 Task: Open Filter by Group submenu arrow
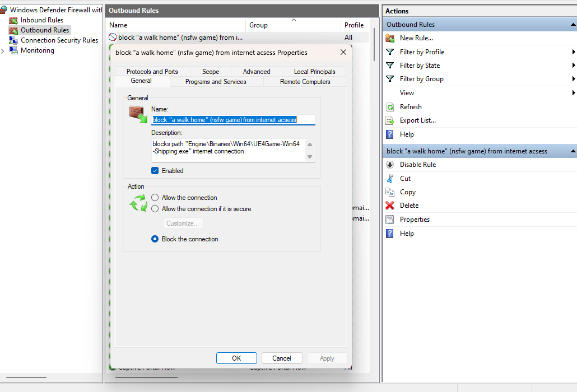[573, 79]
